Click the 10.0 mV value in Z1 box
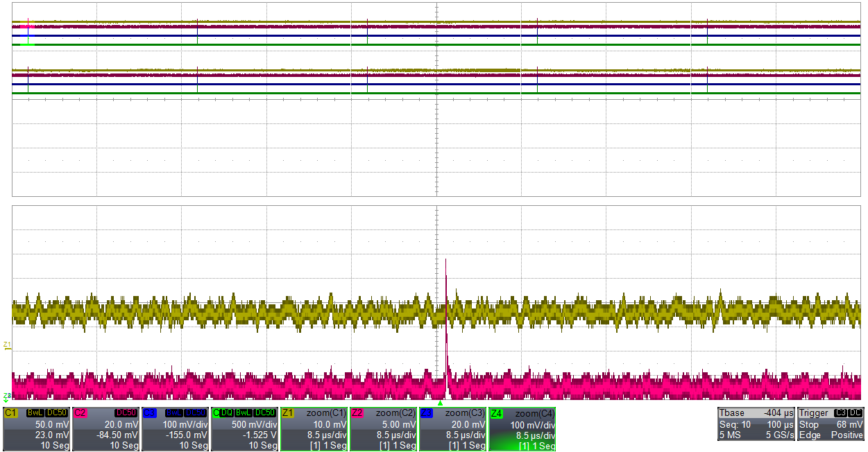868x452 pixels. (x=330, y=424)
